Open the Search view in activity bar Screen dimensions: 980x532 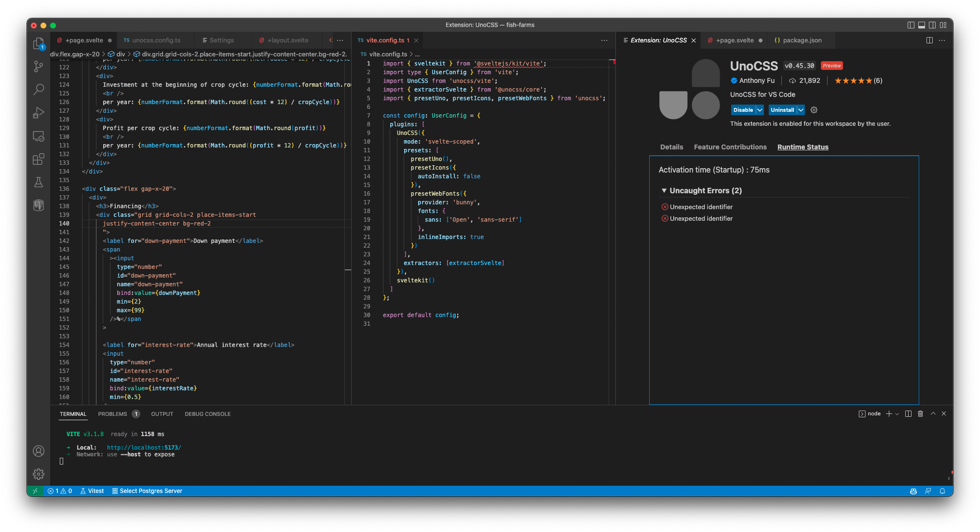[39, 89]
